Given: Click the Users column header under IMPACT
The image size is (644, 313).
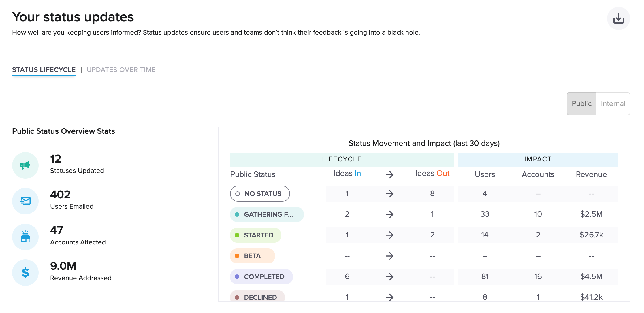Looking at the screenshot, I should pyautogui.click(x=485, y=174).
